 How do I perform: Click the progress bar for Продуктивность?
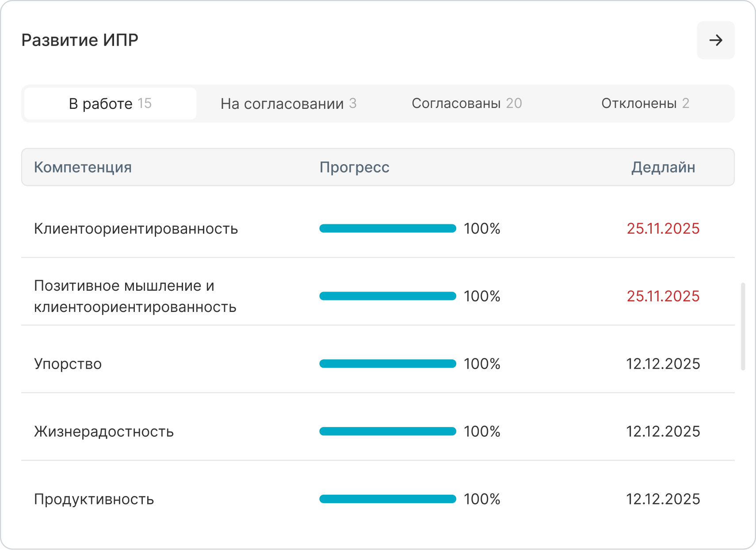pyautogui.click(x=388, y=499)
